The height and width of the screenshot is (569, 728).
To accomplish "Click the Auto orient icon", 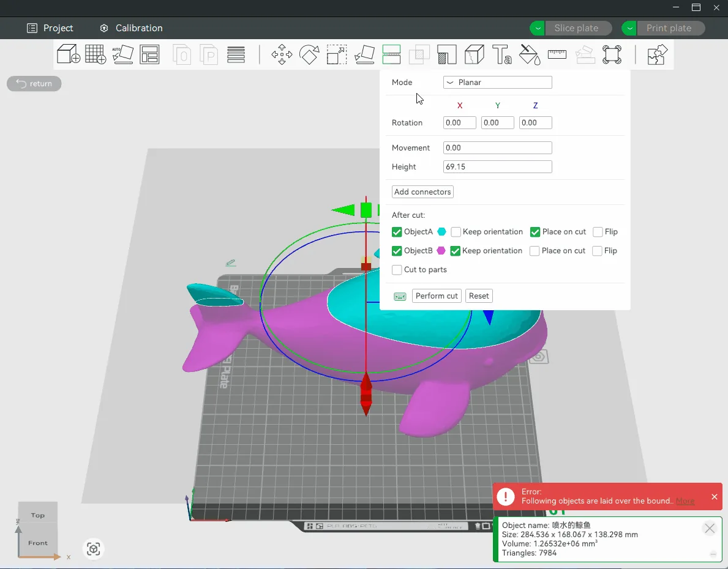I will click(x=122, y=54).
